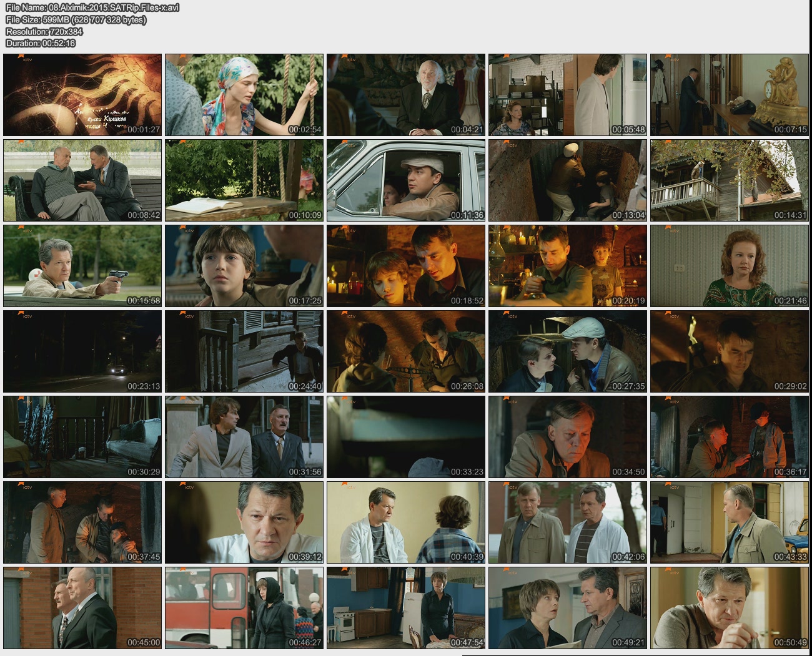Screen dimensions: 812x656
Task: Click the thumbnail timestamped 00:01:27
Action: tap(82, 95)
